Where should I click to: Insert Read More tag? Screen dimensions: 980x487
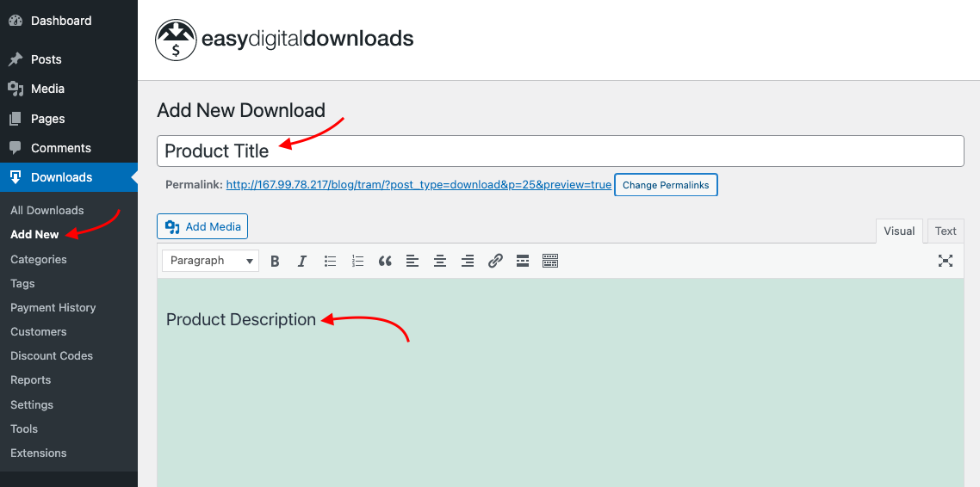click(523, 261)
